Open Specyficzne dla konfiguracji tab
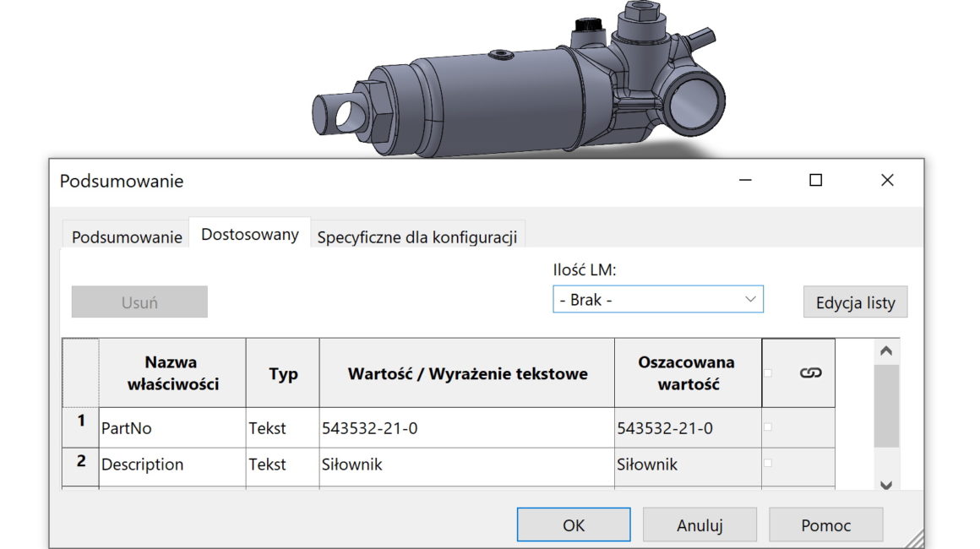Viewport: 980px width, 549px height. point(416,236)
